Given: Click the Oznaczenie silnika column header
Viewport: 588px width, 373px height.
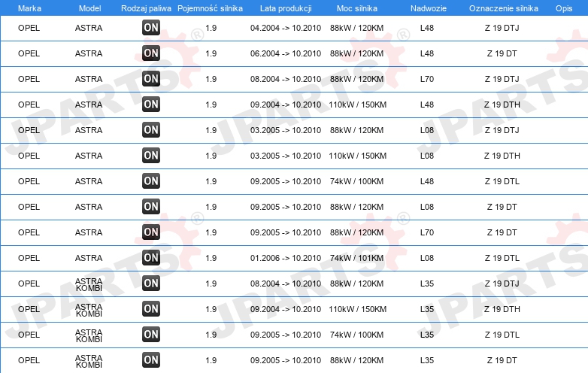Looking at the screenshot, I should click(503, 8).
